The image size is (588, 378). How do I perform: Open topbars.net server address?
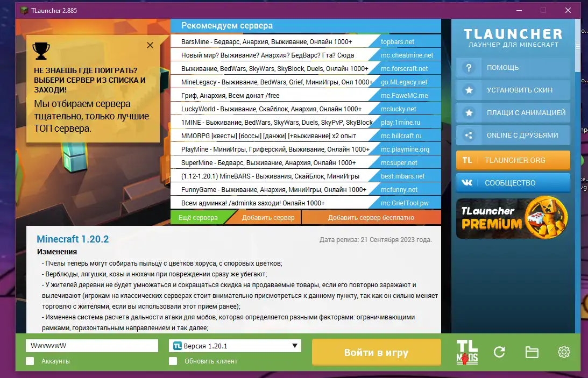point(398,41)
